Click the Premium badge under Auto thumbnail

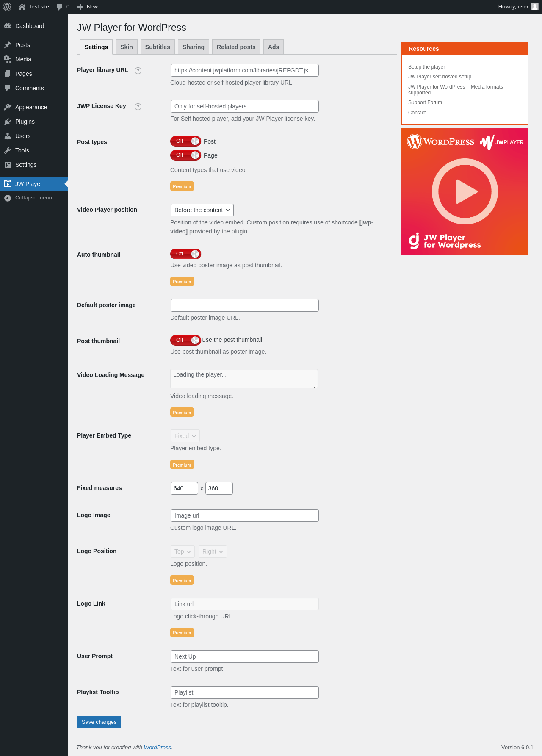[182, 282]
